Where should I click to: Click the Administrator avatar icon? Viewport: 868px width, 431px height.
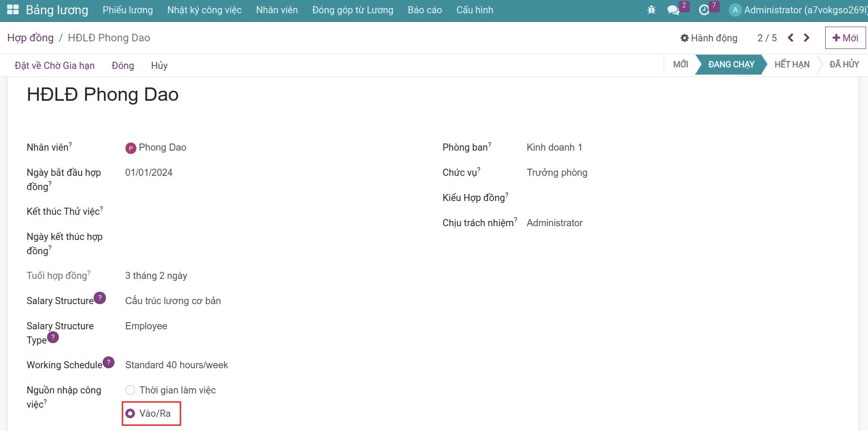pyautogui.click(x=735, y=10)
